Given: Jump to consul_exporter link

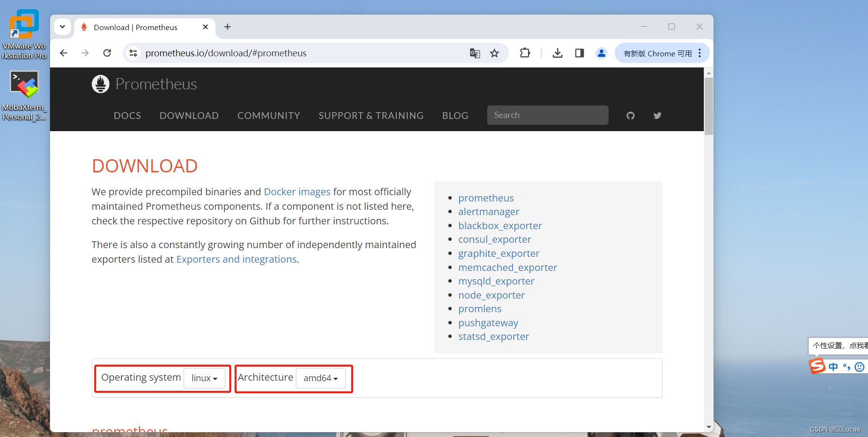Looking at the screenshot, I should (x=494, y=239).
